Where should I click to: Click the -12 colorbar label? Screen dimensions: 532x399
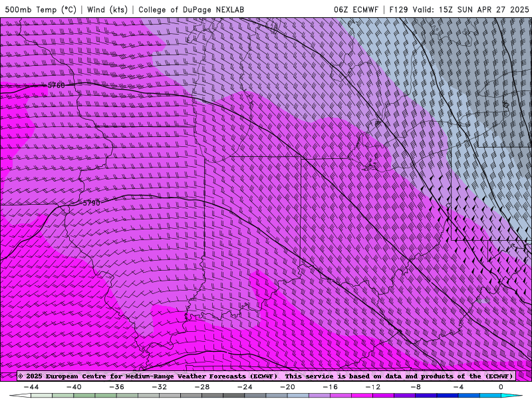pos(373,387)
